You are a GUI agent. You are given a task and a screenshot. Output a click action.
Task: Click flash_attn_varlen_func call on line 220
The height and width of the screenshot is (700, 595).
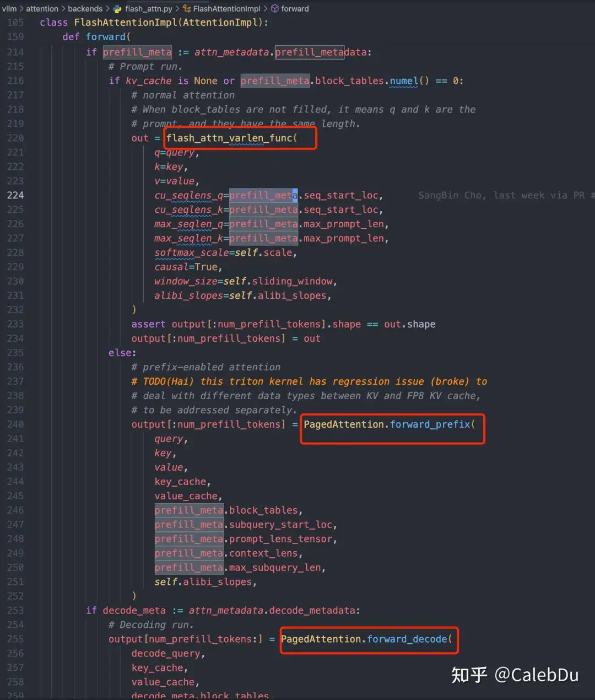tap(231, 138)
